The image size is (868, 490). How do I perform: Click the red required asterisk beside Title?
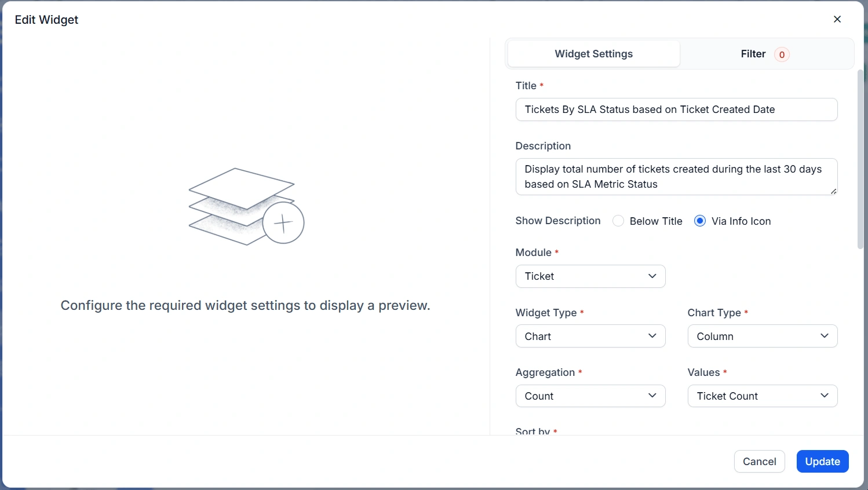click(x=542, y=85)
